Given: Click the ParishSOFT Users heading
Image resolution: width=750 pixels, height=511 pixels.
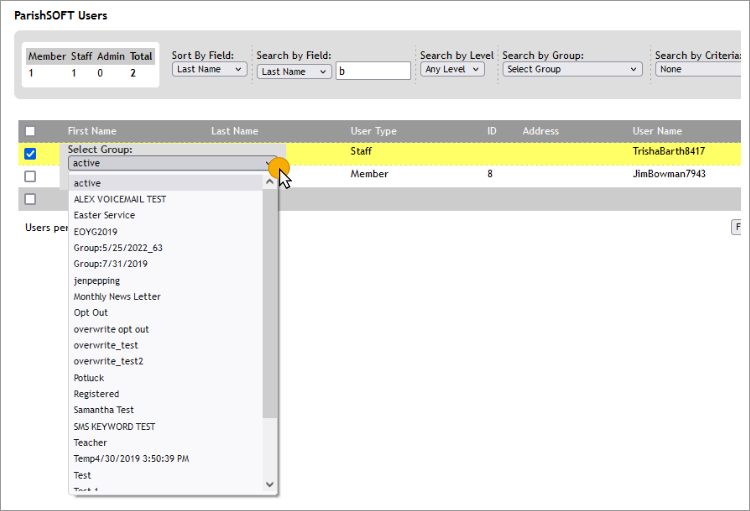Looking at the screenshot, I should [x=61, y=16].
